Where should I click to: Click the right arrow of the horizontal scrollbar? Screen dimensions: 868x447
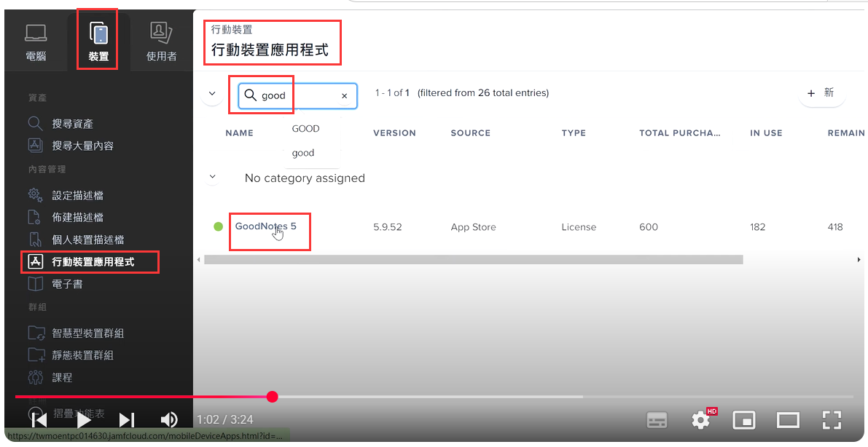[859, 259]
